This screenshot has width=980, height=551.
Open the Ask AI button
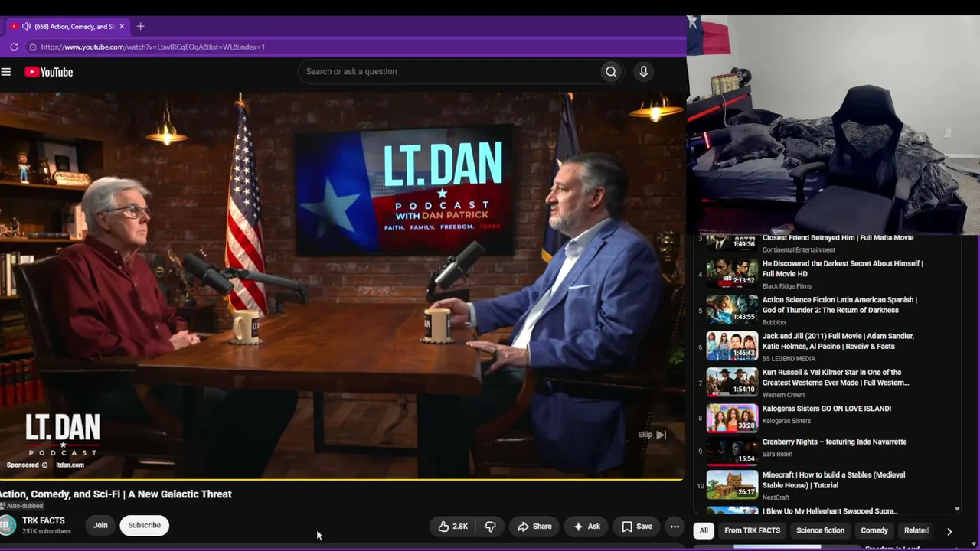[586, 527]
